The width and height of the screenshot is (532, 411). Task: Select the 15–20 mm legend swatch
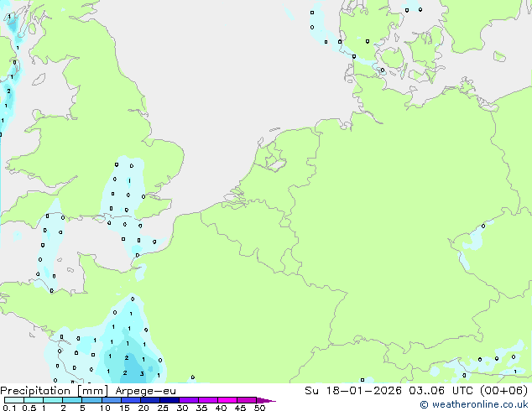click(x=130, y=400)
